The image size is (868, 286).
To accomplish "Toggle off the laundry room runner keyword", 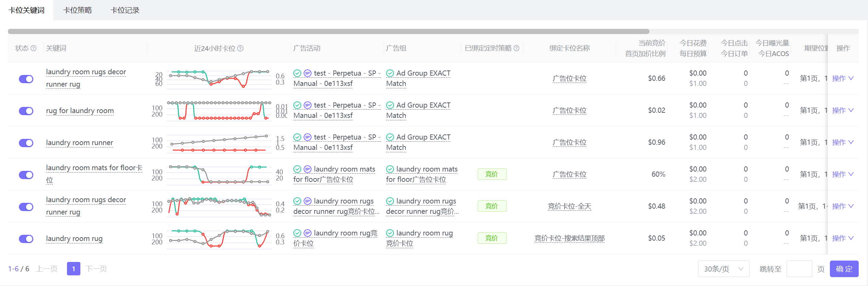I will 26,143.
